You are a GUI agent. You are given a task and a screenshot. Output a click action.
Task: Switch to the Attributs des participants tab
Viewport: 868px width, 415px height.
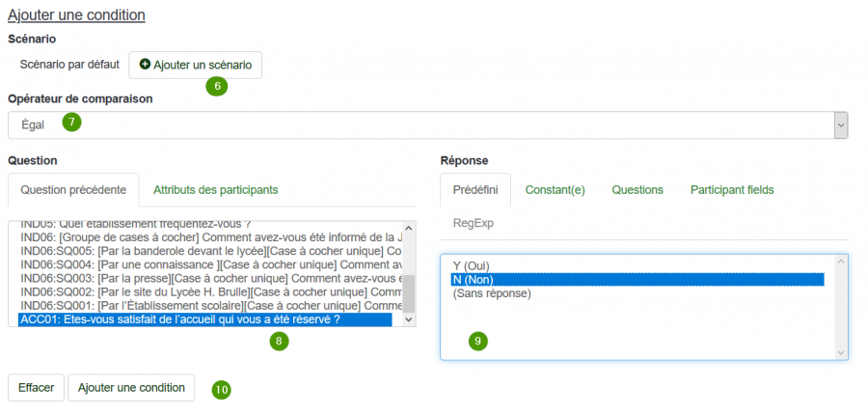tap(216, 190)
